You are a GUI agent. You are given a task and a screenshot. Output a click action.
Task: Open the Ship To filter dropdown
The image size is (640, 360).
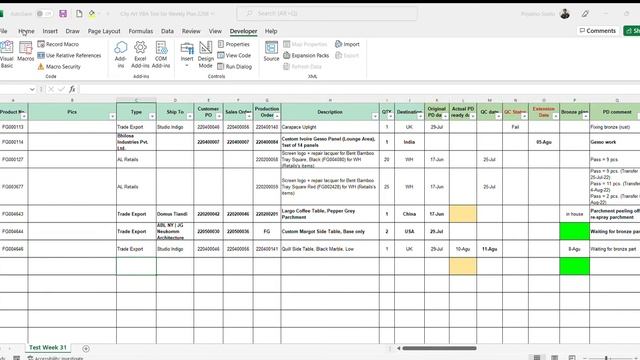click(x=189, y=116)
